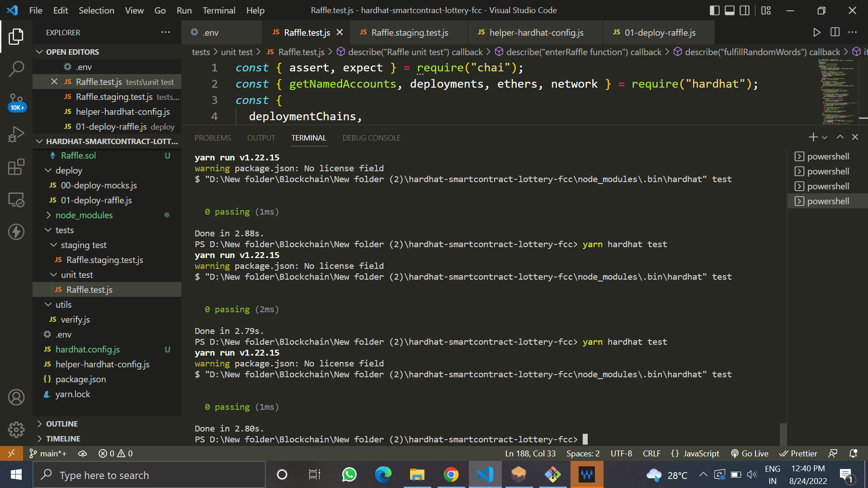Close the Raffle.test.js editor tab
This screenshot has height=488, width=868.
(340, 33)
